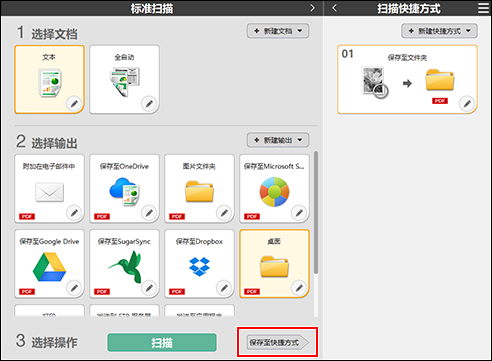Viewport: 492px width, 361px height.
Task: Click the output list vertical scrollbar
Action: tap(316, 213)
